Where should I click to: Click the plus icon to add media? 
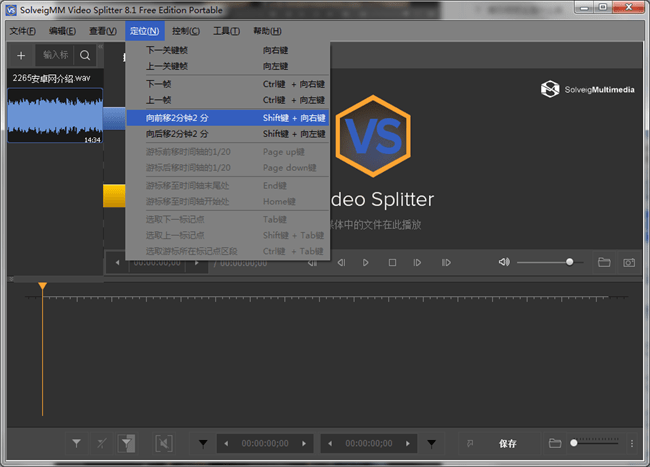pos(20,55)
